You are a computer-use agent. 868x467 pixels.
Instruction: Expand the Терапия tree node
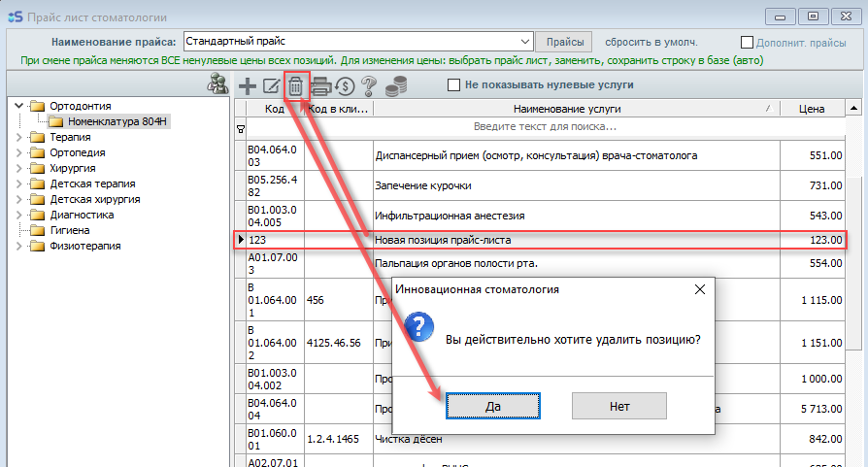point(19,137)
